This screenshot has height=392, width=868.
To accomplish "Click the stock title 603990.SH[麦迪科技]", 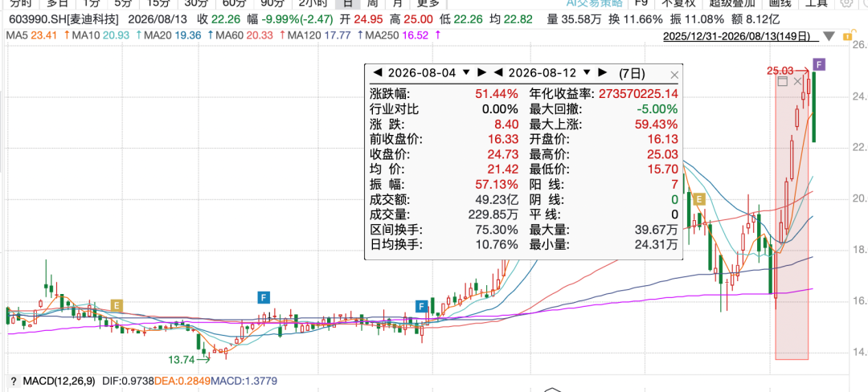I will coord(63,20).
